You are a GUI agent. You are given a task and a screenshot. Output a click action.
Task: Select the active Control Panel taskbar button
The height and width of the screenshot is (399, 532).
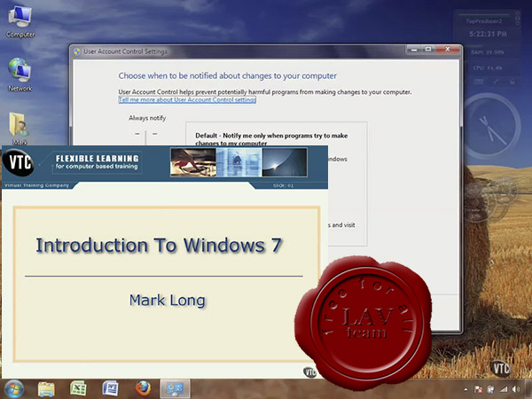(175, 389)
